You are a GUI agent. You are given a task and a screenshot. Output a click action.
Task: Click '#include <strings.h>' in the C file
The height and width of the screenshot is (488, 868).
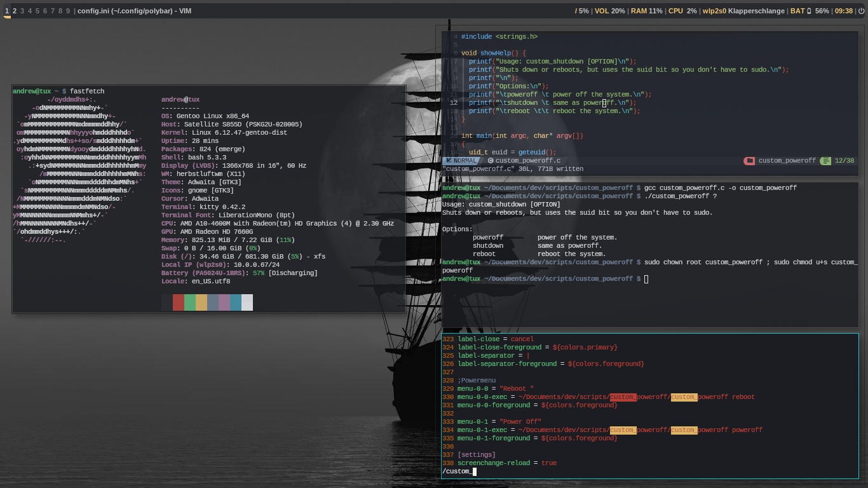point(499,37)
